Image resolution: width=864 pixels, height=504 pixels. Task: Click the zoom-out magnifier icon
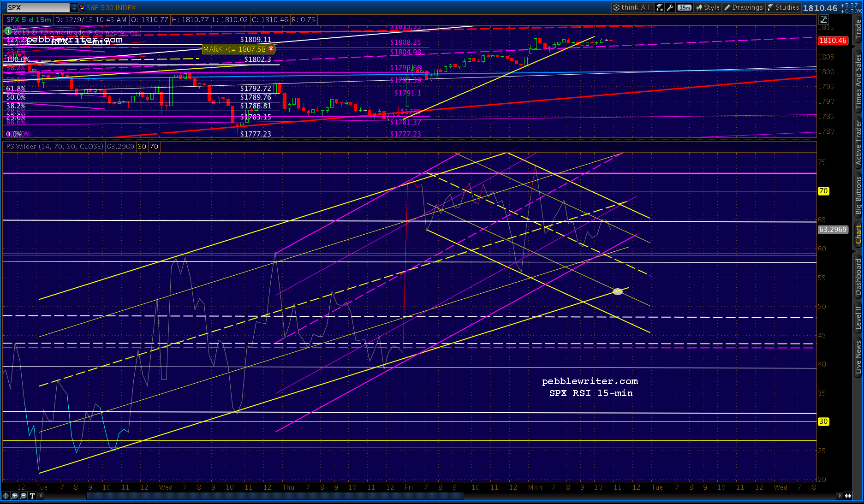23,497
